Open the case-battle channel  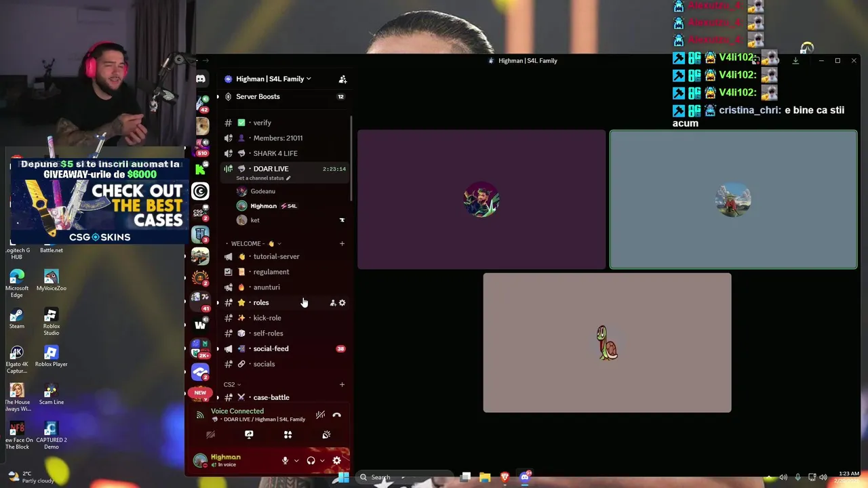point(285,397)
